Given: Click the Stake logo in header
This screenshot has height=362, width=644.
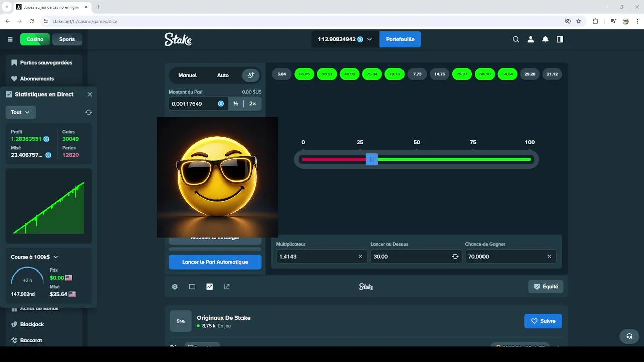Looking at the screenshot, I should (178, 39).
